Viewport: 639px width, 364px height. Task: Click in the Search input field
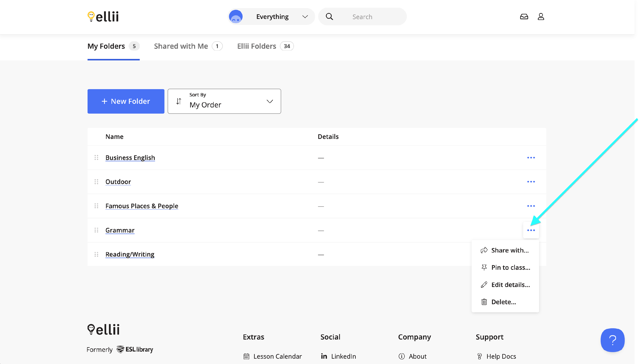coord(370,17)
